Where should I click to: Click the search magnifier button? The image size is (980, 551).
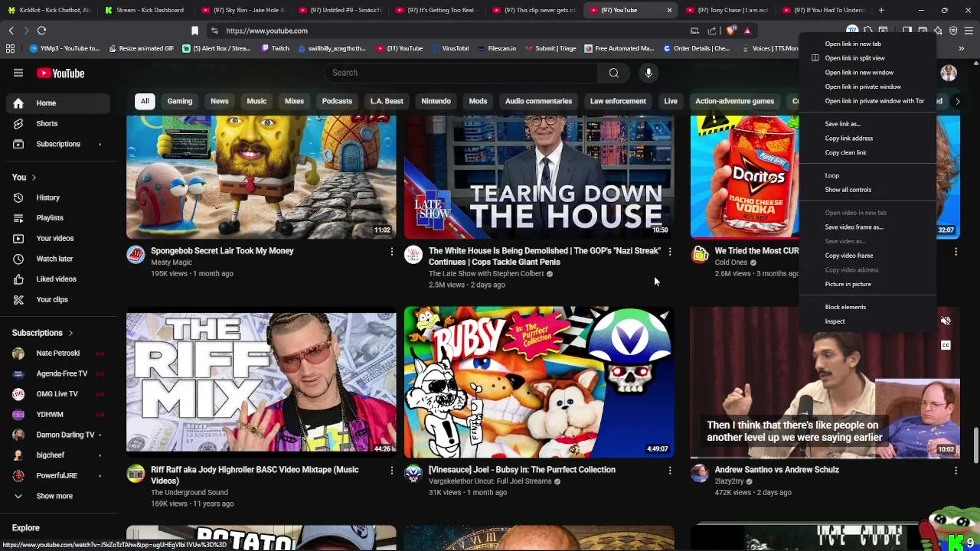pyautogui.click(x=613, y=73)
